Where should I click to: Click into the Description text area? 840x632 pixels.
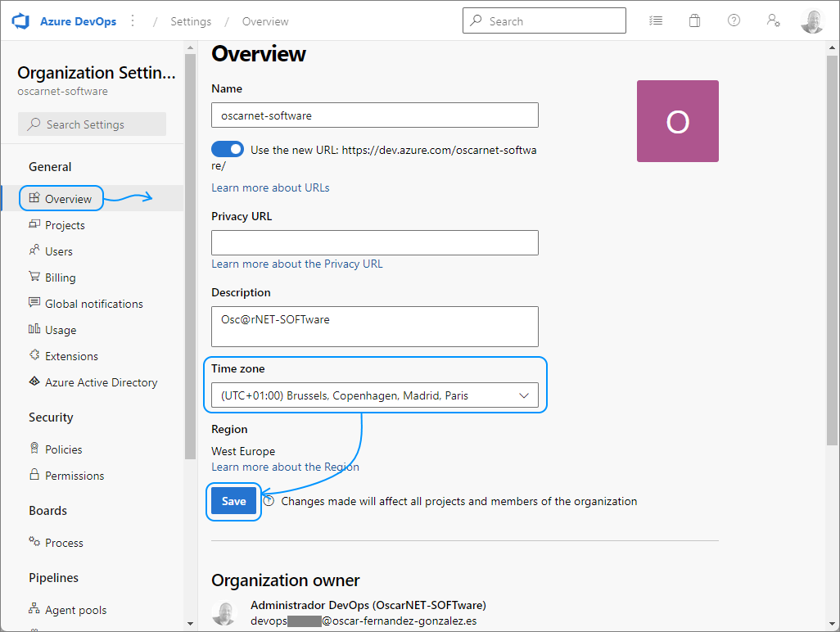click(374, 326)
